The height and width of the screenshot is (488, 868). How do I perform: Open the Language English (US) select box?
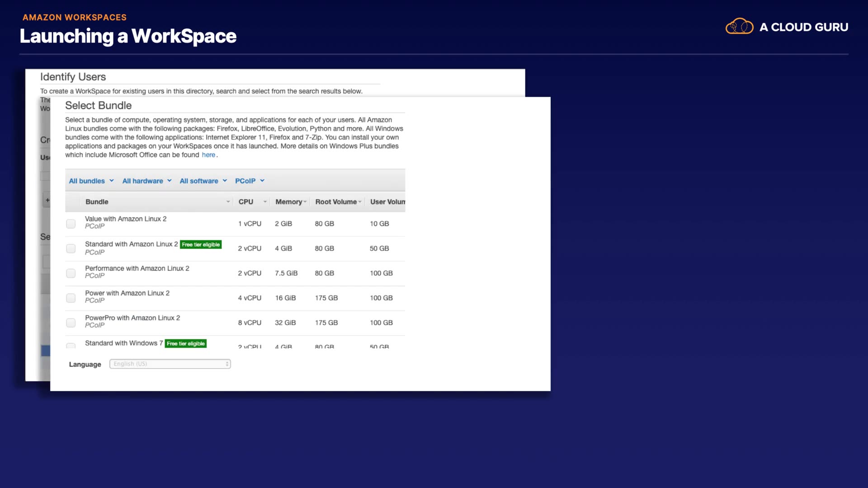170,364
